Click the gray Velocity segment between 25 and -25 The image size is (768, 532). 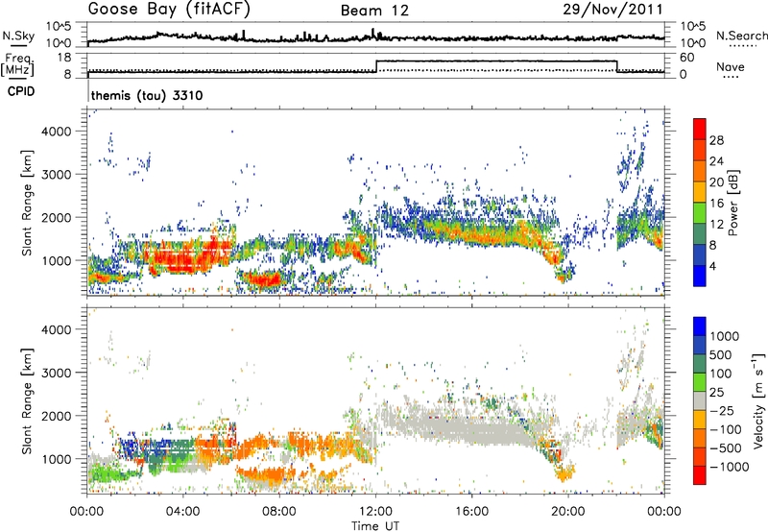(x=700, y=400)
